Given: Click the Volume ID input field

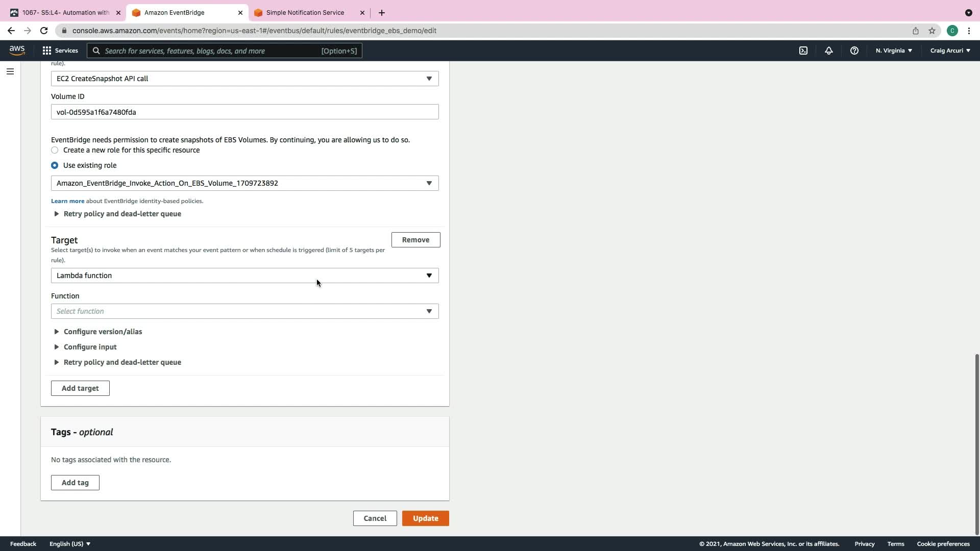Looking at the screenshot, I should (x=244, y=112).
